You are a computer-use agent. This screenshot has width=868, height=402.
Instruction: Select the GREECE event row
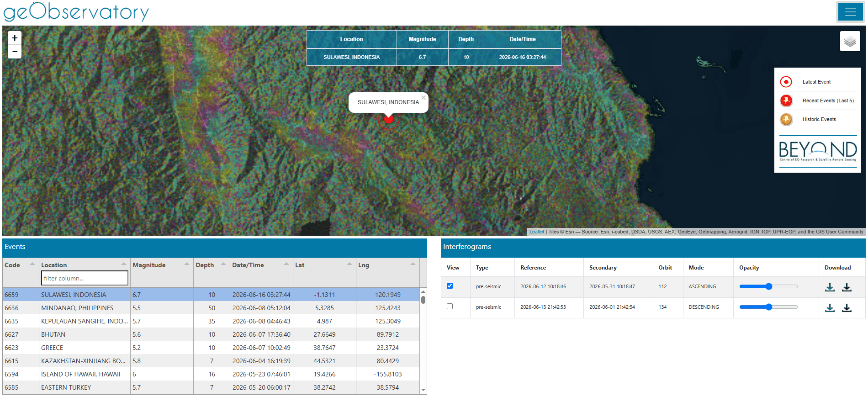pyautogui.click(x=211, y=348)
